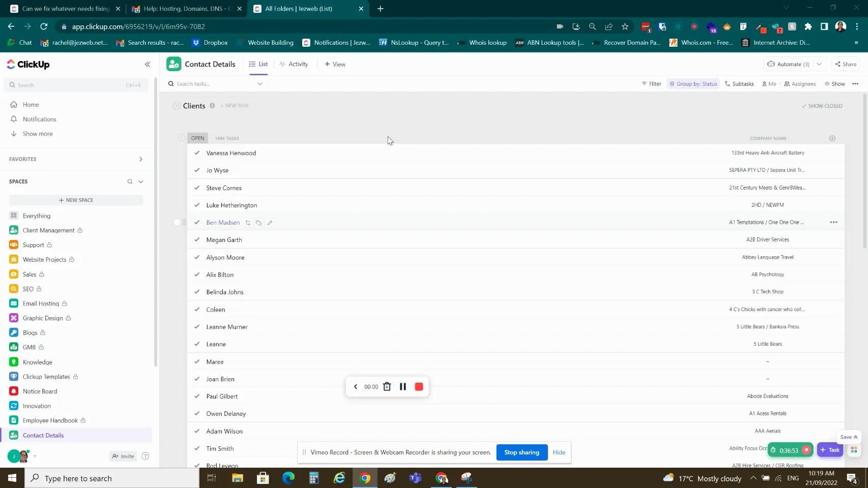Click Invite in sidebar
The width and height of the screenshot is (868, 488).
[123, 456]
